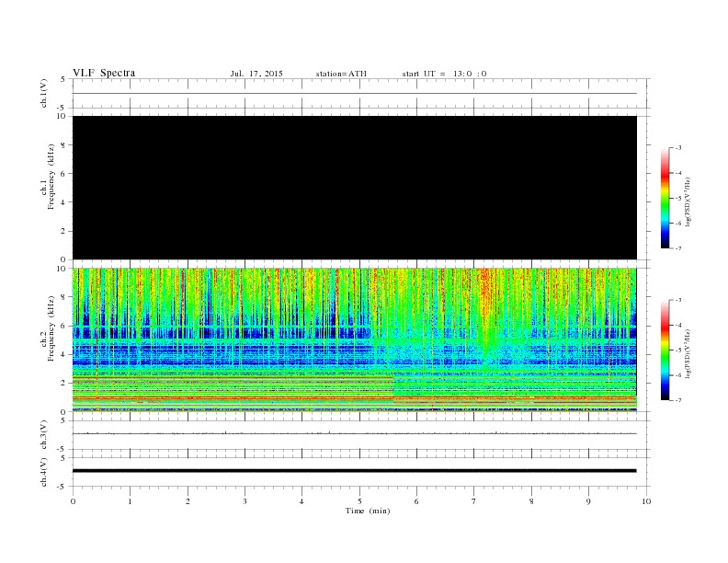Click the ch.3 voltage waveform trace

click(355, 433)
